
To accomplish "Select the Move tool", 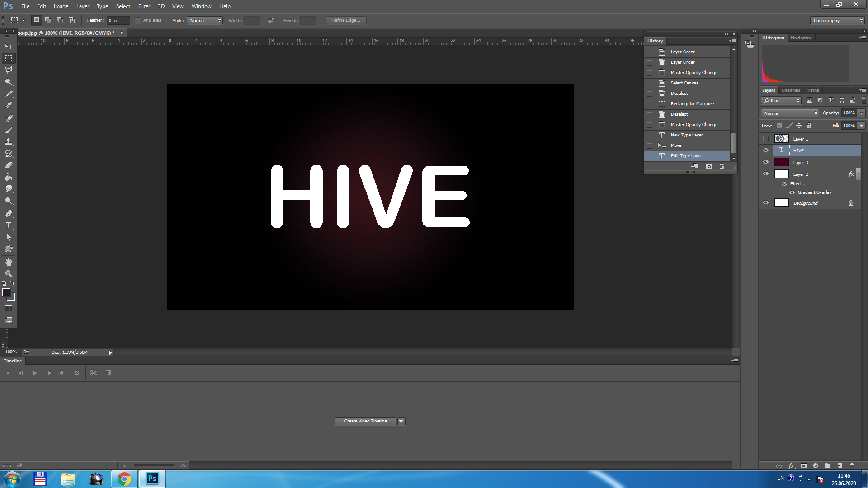I will point(9,46).
